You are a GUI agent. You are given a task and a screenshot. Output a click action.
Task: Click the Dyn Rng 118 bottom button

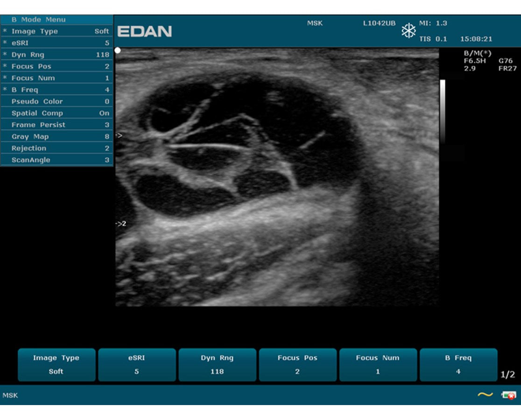pos(217,364)
